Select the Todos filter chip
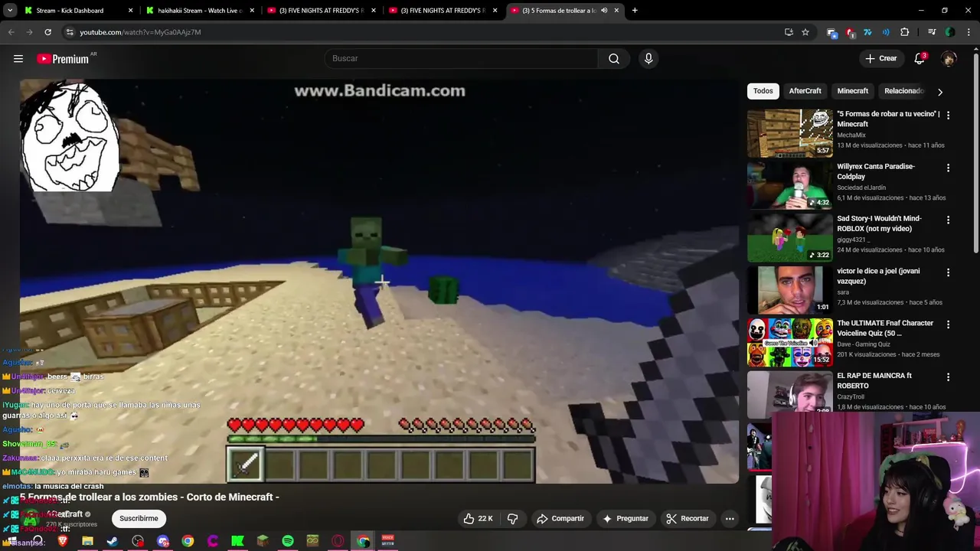 tap(763, 91)
